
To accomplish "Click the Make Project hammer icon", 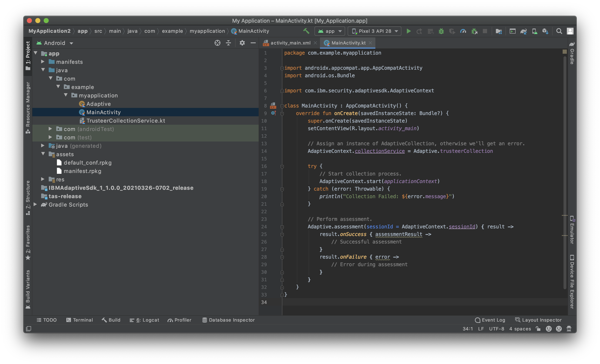I will [306, 31].
